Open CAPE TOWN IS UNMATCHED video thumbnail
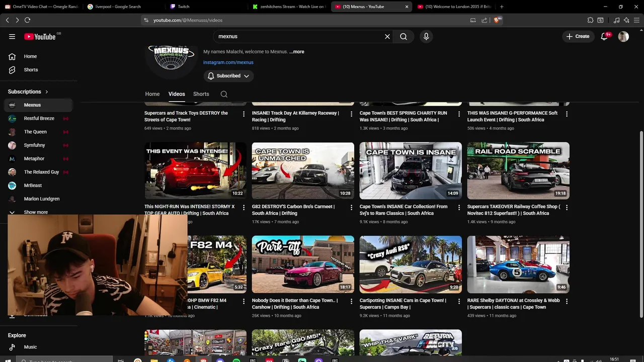This screenshot has width=644, height=362. click(303, 170)
